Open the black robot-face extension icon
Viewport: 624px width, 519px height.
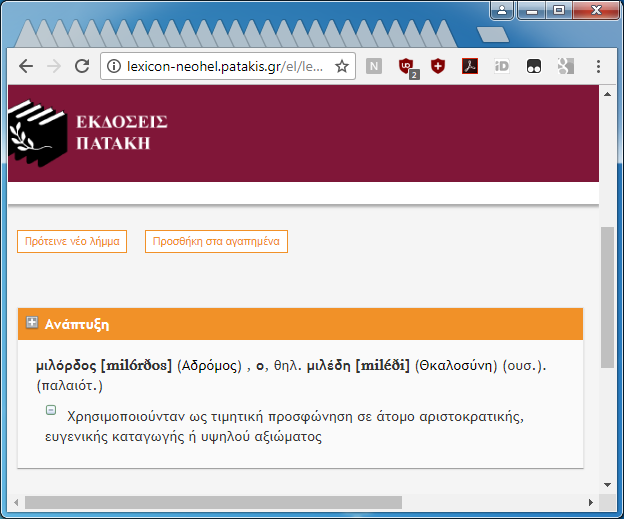[534, 66]
